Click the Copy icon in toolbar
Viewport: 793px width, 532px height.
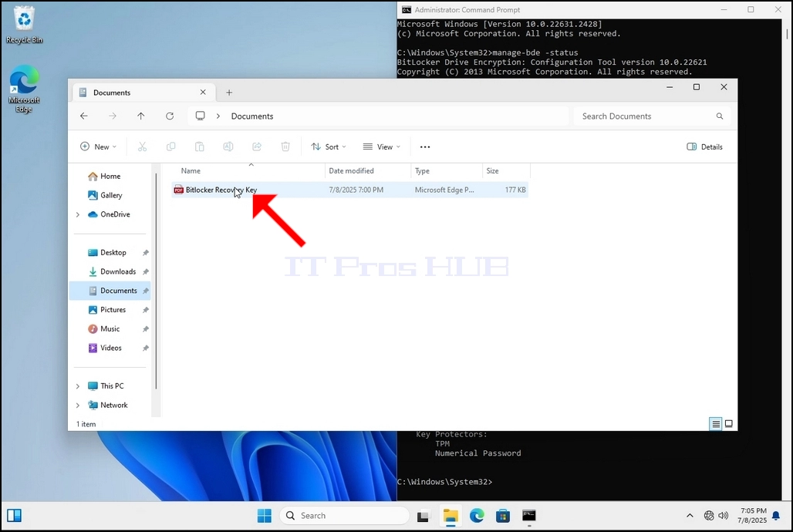(171, 146)
